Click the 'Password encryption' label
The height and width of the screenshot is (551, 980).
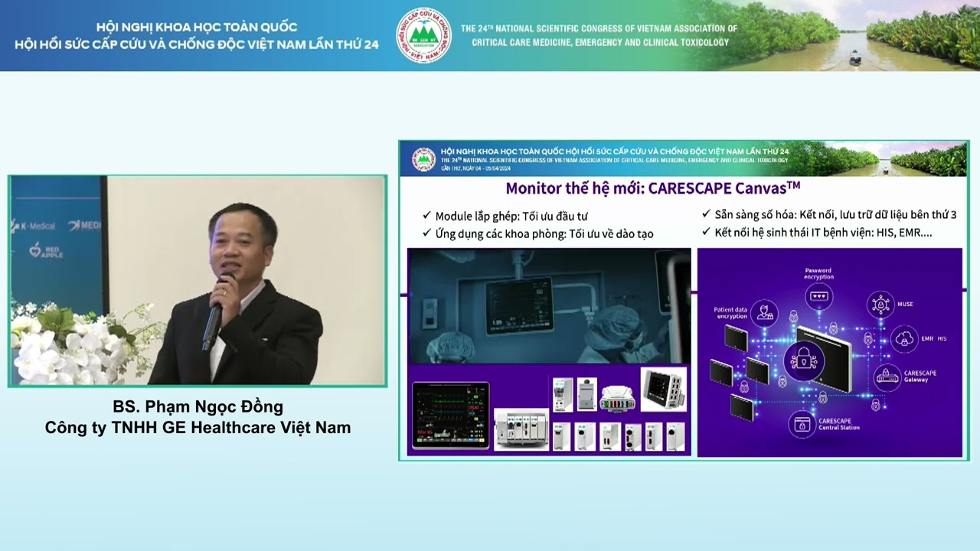tap(819, 274)
